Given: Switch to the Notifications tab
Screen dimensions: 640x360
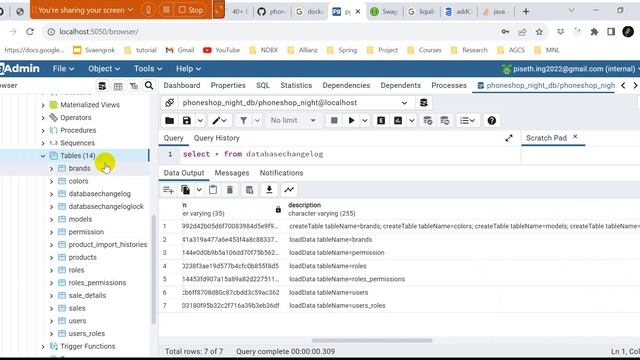Looking at the screenshot, I should click(281, 173).
